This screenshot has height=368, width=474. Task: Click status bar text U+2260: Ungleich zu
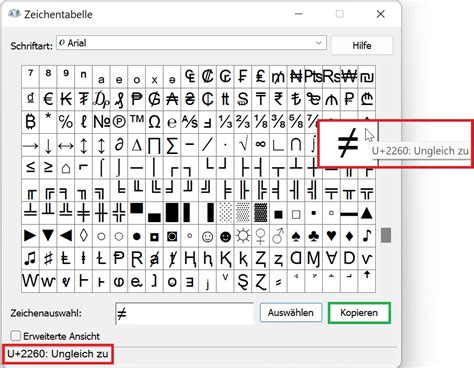click(58, 354)
